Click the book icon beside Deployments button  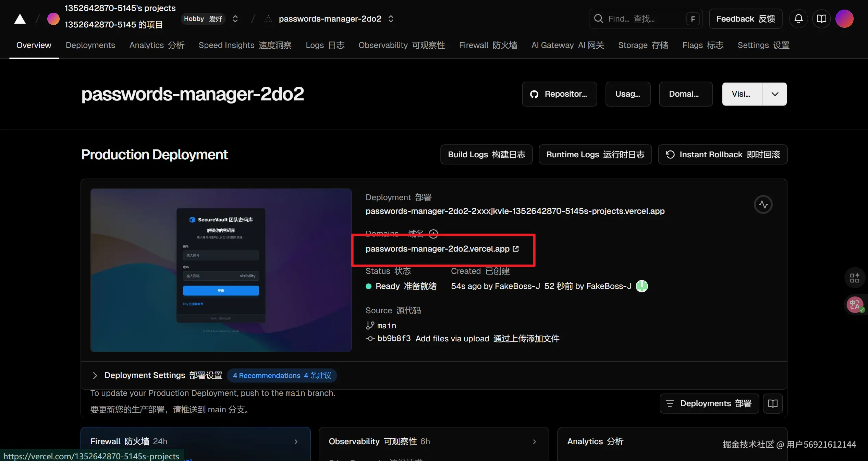coord(773,403)
